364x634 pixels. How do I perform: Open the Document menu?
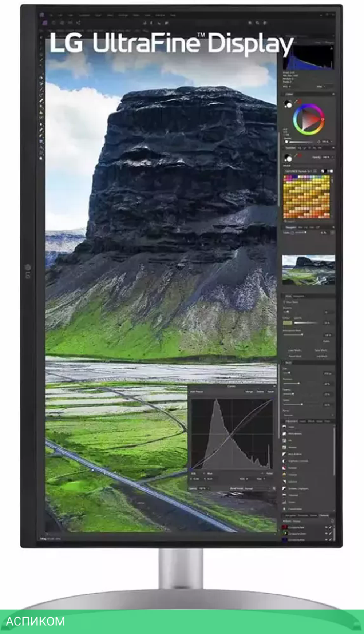coord(84,15)
